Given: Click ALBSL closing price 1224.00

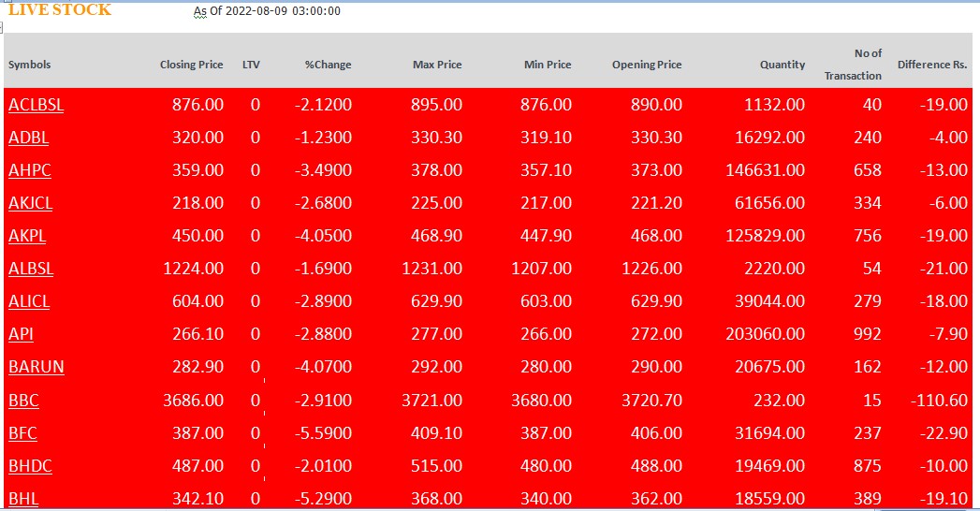Looking at the screenshot, I should (193, 269).
